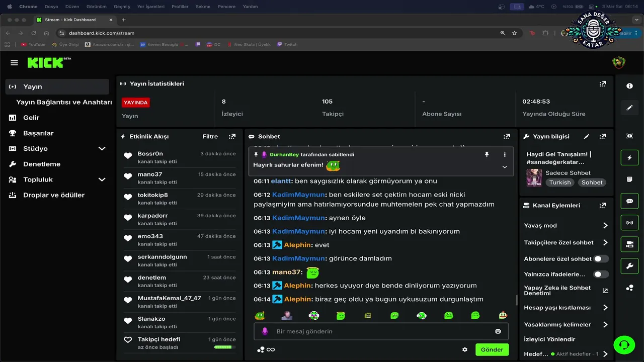Click the Turkish language tag

(560, 183)
